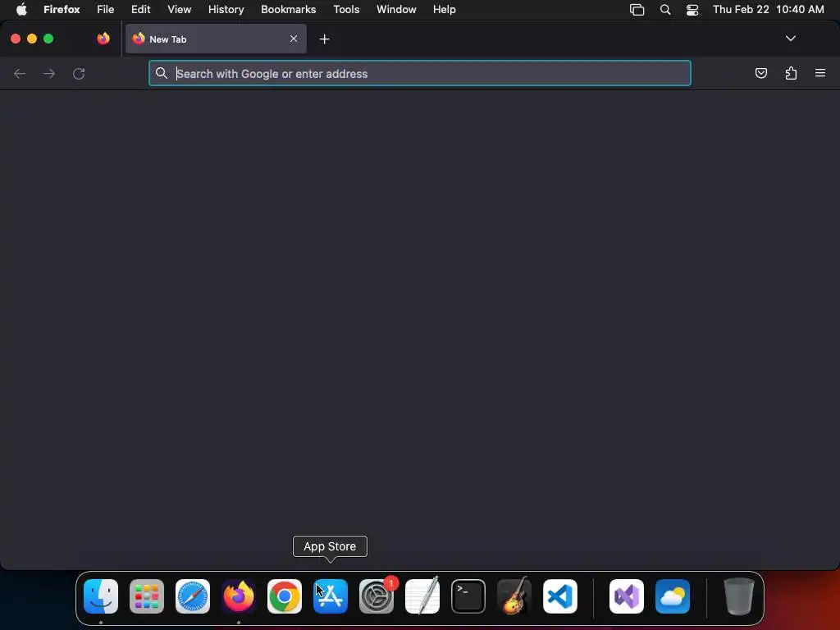
Task: Launch GarageBand from the Dock
Action: coord(514,596)
